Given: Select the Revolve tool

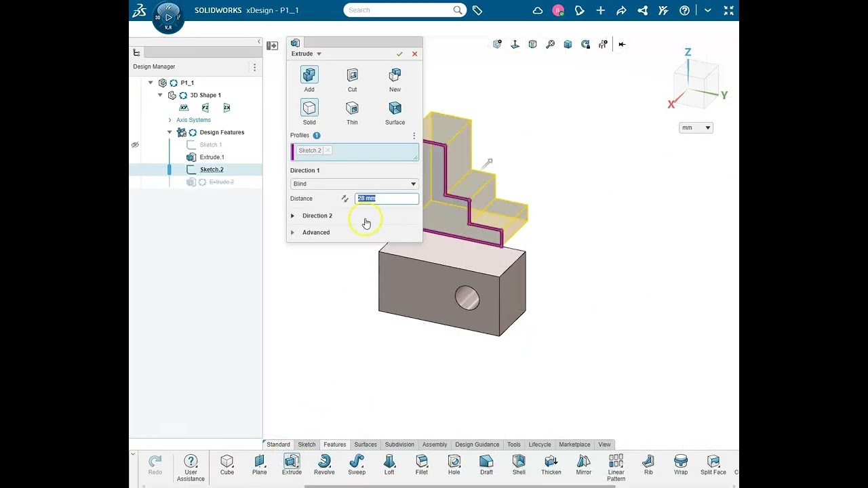Looking at the screenshot, I should pos(324,465).
